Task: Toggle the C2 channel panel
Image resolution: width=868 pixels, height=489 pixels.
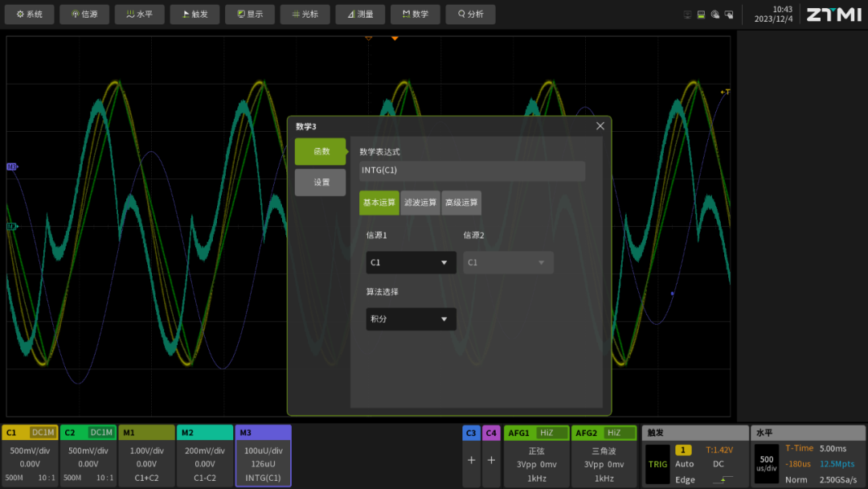Action: [x=88, y=456]
